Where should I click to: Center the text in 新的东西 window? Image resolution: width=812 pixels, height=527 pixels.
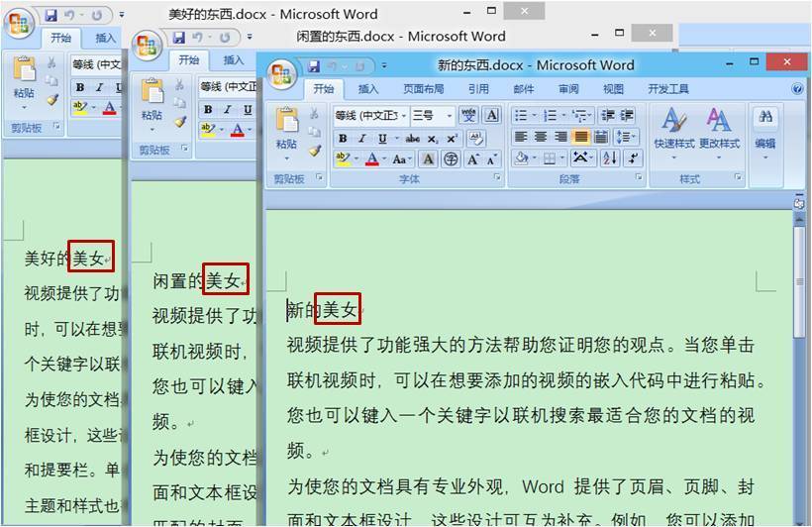[x=540, y=137]
